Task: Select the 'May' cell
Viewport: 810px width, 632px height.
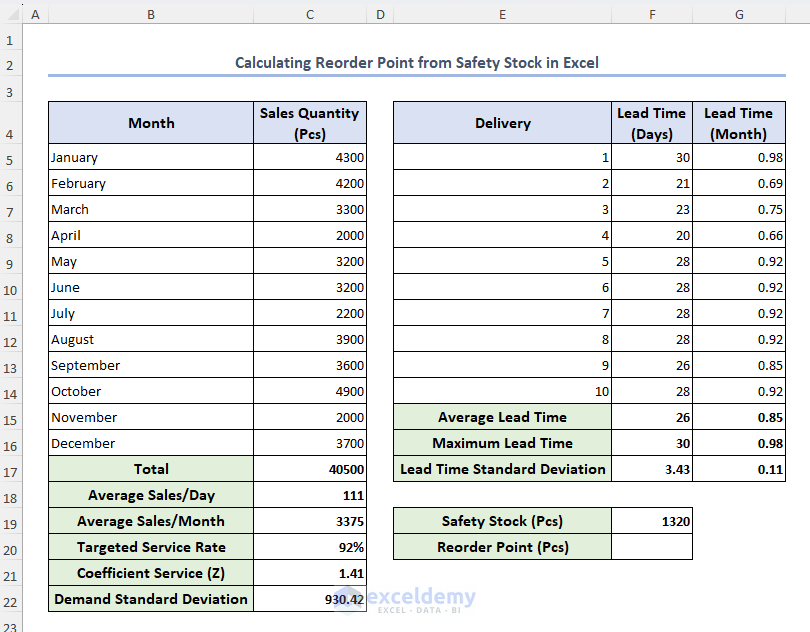Action: pos(151,261)
